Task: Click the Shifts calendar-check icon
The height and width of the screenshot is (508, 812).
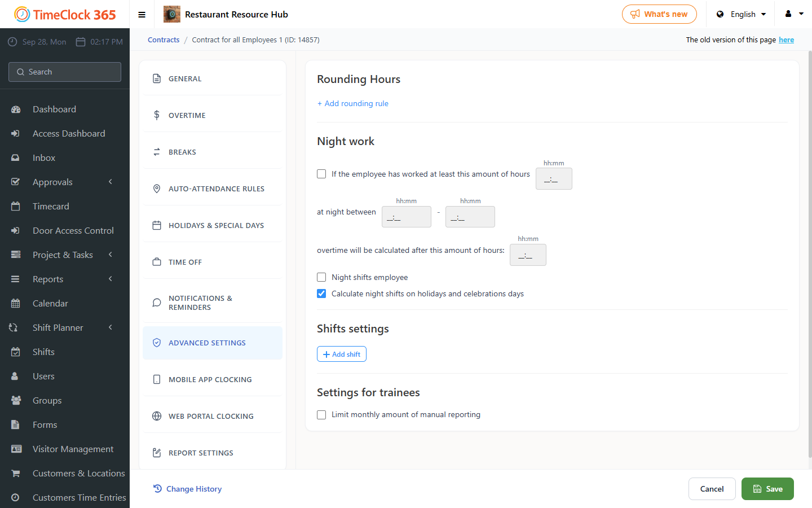Action: (x=16, y=352)
